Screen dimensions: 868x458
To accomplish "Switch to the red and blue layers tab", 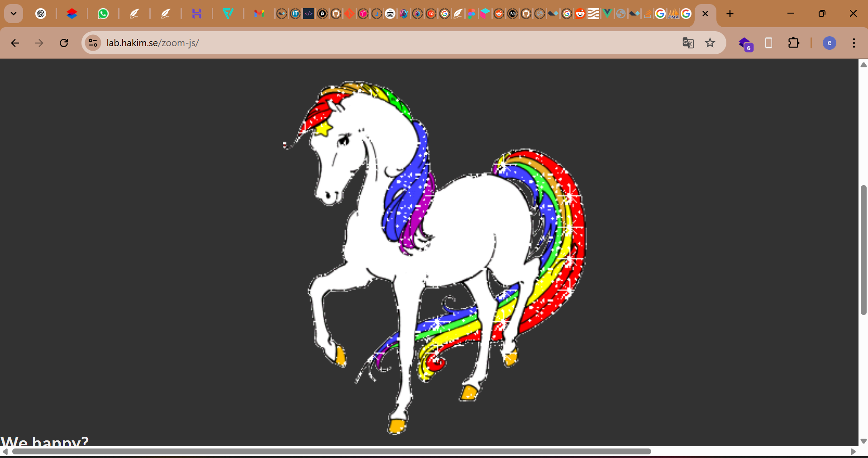I will pos(72,14).
